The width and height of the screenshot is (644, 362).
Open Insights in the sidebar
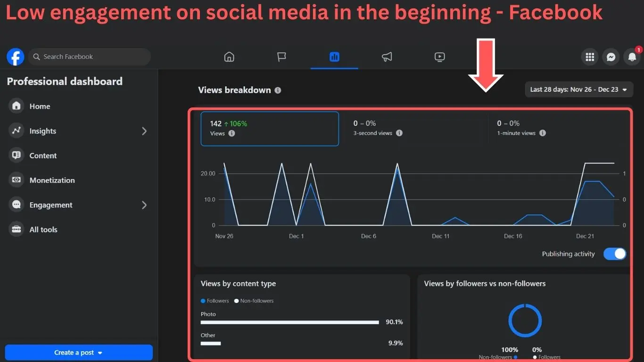tap(78, 131)
